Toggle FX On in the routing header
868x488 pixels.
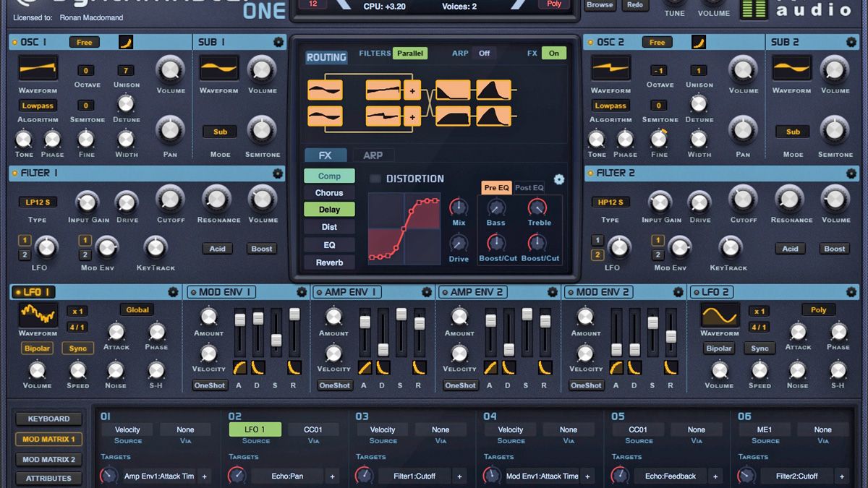point(553,53)
